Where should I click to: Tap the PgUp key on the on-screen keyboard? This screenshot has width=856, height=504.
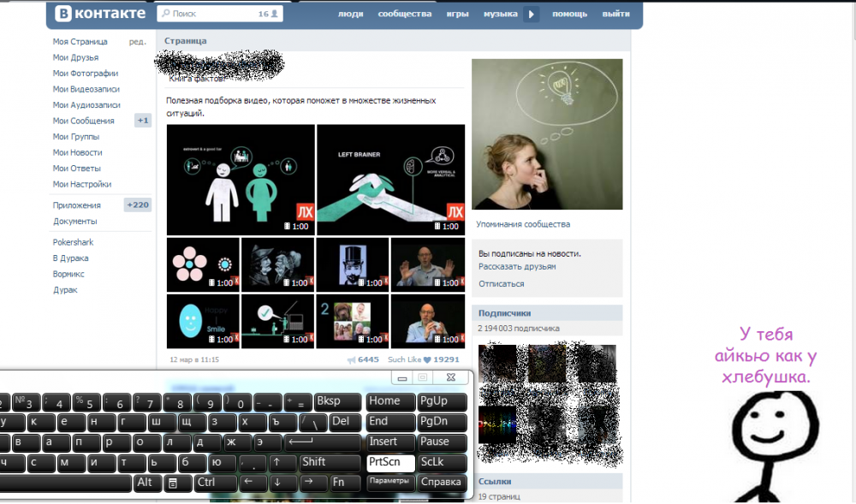pos(442,401)
